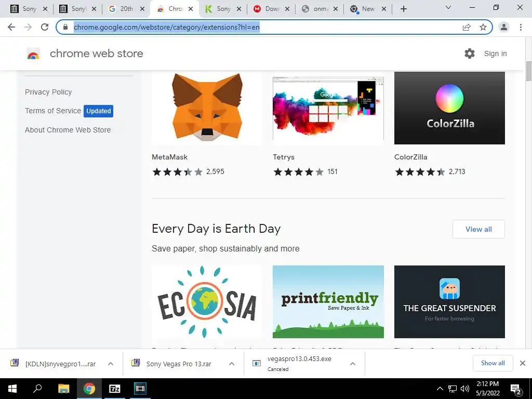Open File Explorer from taskbar
Screen dimensions: 532x399
63,389
